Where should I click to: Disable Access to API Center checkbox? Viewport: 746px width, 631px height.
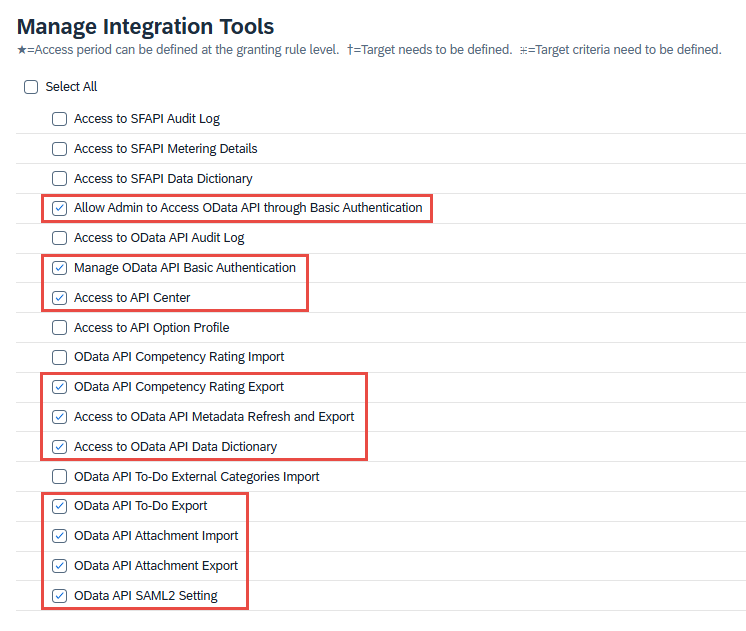point(59,298)
